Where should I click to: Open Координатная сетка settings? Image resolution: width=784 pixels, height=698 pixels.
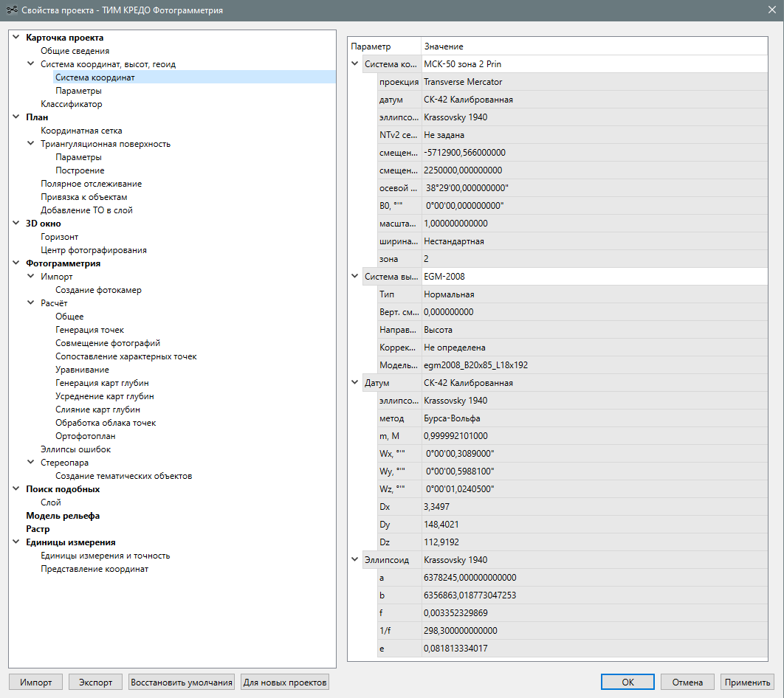click(x=81, y=131)
